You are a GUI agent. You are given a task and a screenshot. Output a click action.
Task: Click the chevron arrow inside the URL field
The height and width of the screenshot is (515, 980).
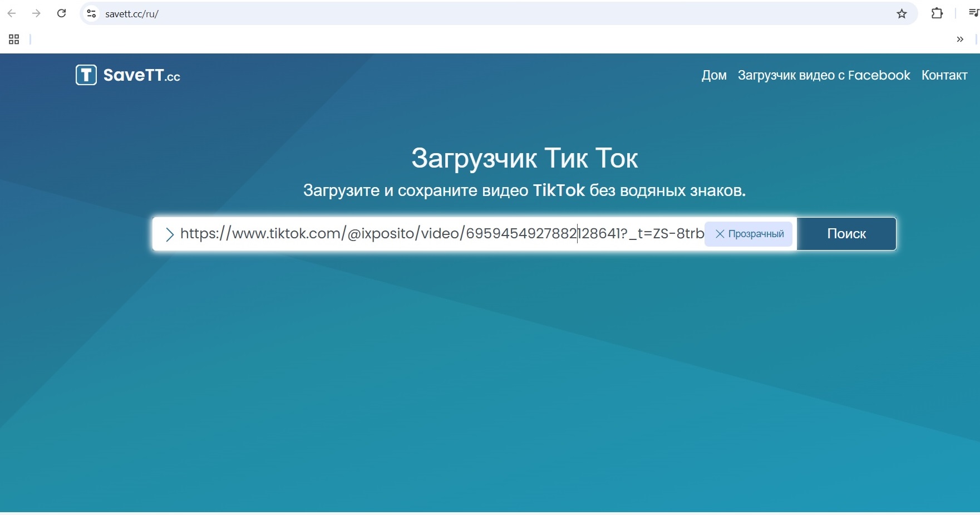click(x=170, y=234)
